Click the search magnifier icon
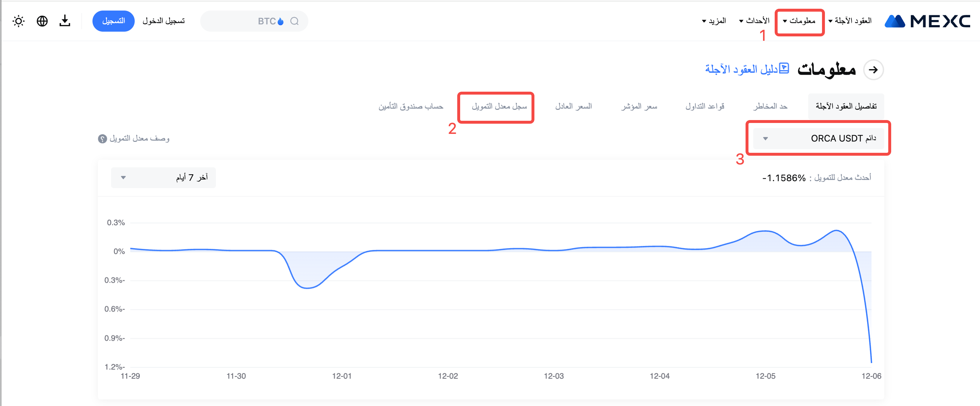 (295, 21)
